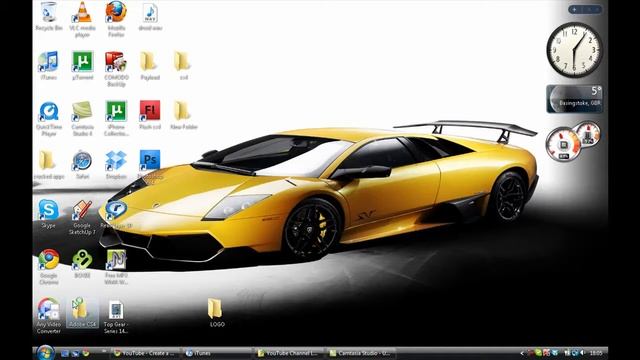Open the Recycle Bin desktop icon

[49, 16]
